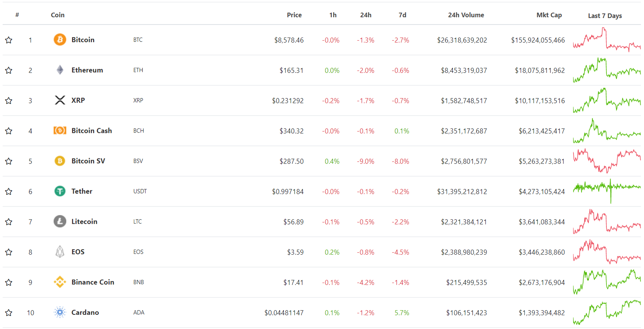Image resolution: width=644 pixels, height=329 pixels.
Task: Open Bitcoin's 7-day sparkline chart
Action: coord(607,40)
